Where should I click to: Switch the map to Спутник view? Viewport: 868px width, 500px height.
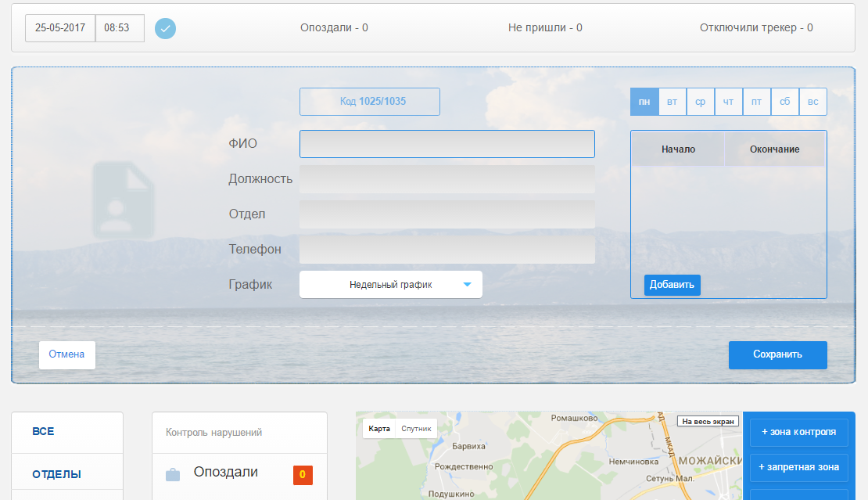(x=416, y=429)
